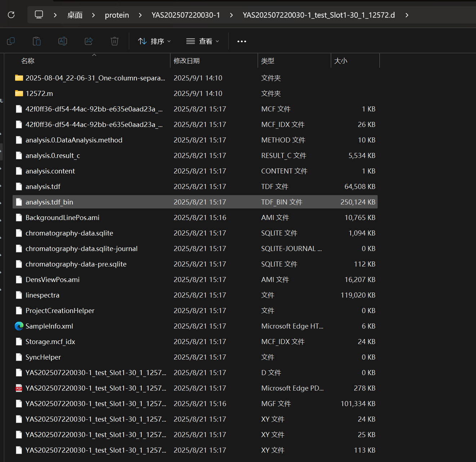Click the 101,334 KB size cell
The width and height of the screenshot is (476, 462).
click(358, 404)
